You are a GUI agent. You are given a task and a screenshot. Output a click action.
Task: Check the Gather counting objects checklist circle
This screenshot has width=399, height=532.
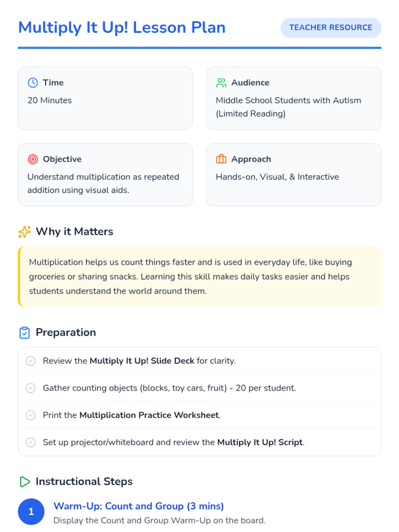[x=31, y=388]
